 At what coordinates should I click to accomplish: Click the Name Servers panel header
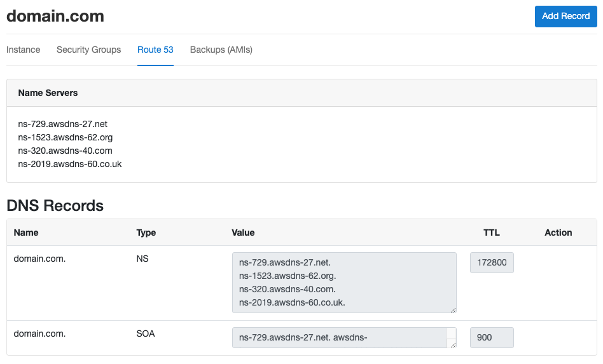point(301,93)
